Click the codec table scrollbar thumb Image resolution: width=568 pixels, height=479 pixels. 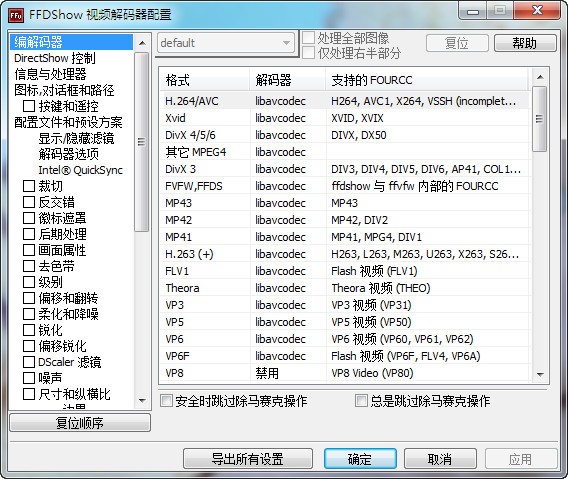click(540, 119)
